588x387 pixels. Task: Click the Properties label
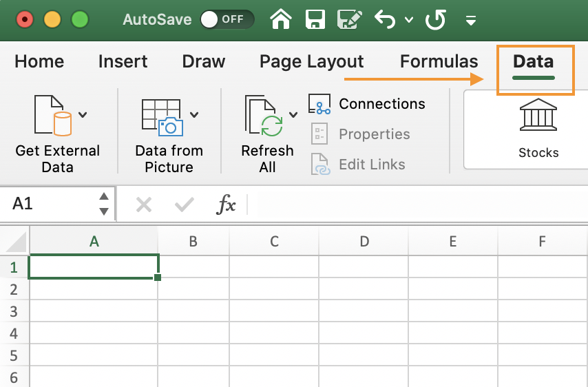click(375, 134)
